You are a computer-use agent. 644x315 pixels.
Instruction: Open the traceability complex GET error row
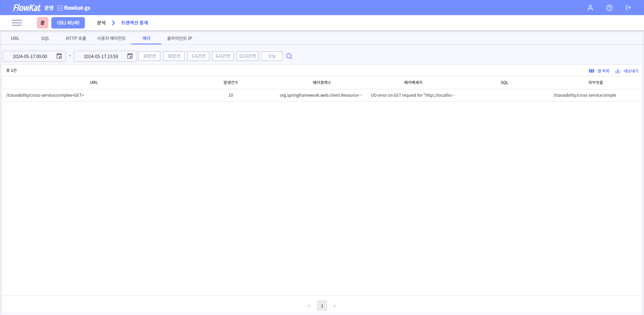pyautogui.click(x=45, y=95)
